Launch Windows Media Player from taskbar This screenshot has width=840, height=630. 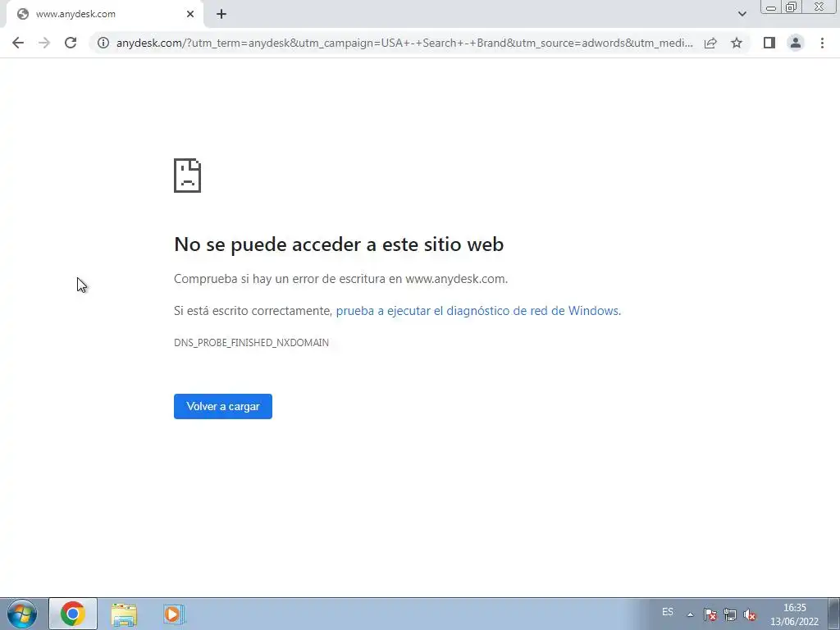(173, 614)
